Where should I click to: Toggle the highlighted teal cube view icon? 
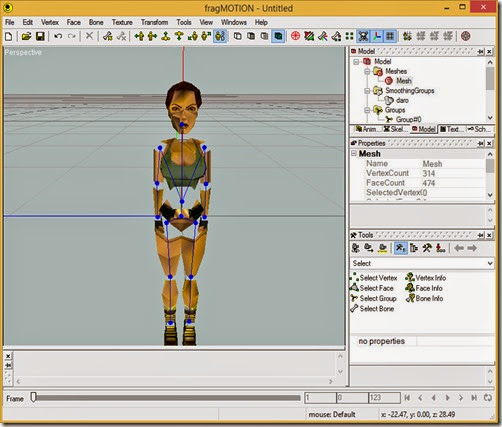click(278, 36)
